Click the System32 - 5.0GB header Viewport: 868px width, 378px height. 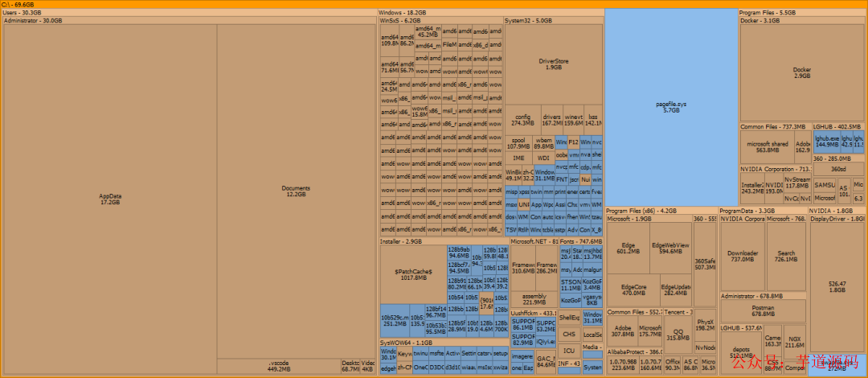click(x=554, y=20)
